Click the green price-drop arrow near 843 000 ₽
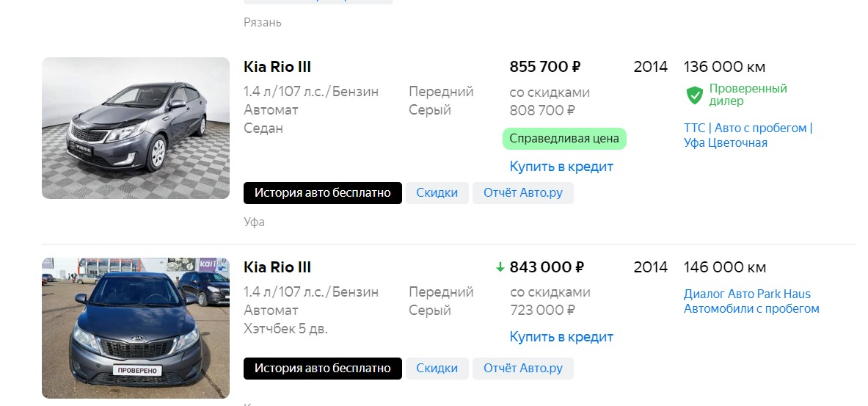This screenshot has width=868, height=406. [500, 267]
